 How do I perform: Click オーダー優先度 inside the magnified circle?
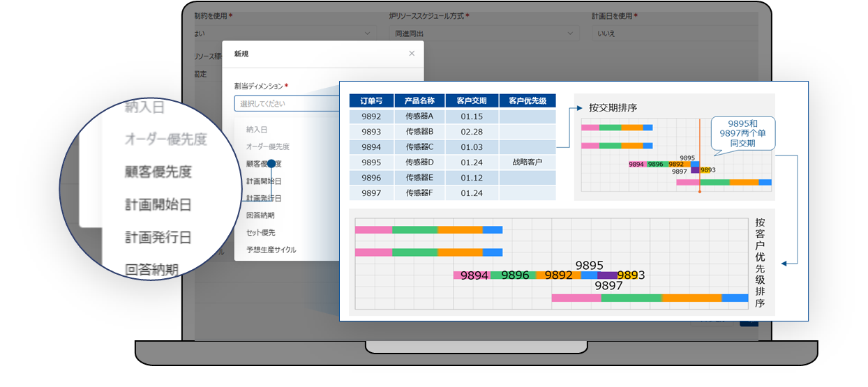[x=166, y=139]
